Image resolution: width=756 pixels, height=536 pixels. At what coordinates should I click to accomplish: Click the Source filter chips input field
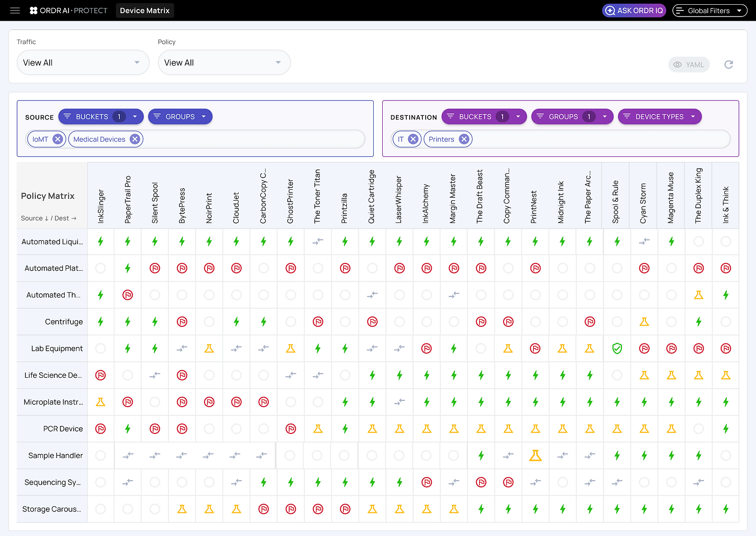point(196,139)
